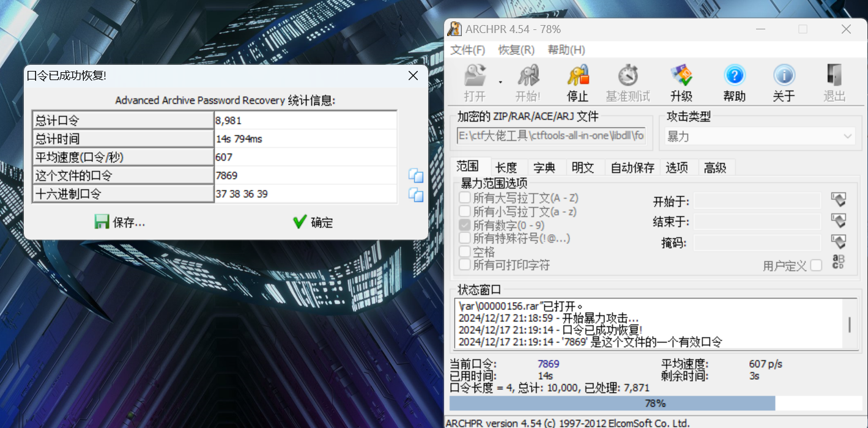
Task: Click the 当前口令 value 7869
Action: click(x=548, y=364)
